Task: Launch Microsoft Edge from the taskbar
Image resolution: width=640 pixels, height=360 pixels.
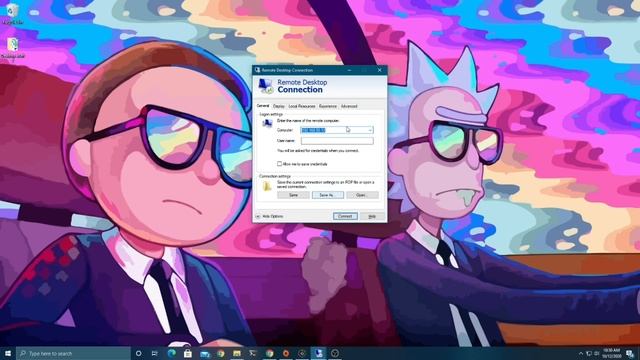Action: point(171,353)
